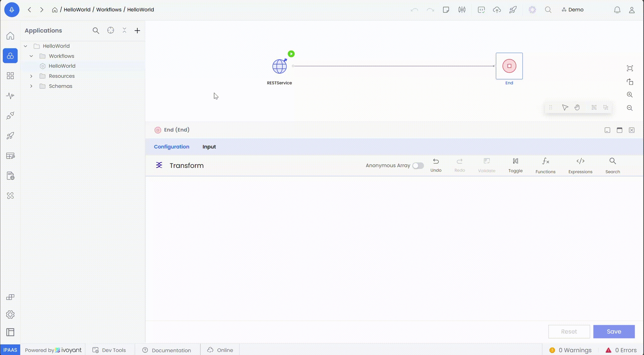This screenshot has width=644, height=355.
Task: Select the hand pan tool
Action: (577, 107)
